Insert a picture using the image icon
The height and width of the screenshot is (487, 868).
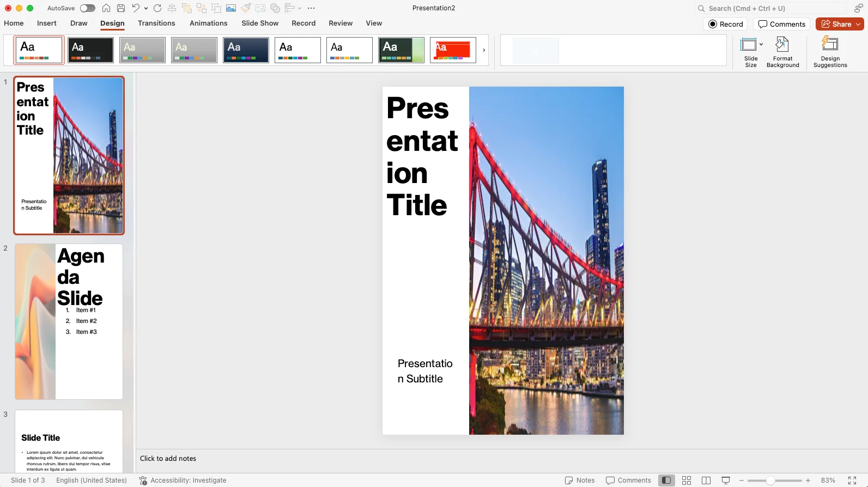coord(231,8)
